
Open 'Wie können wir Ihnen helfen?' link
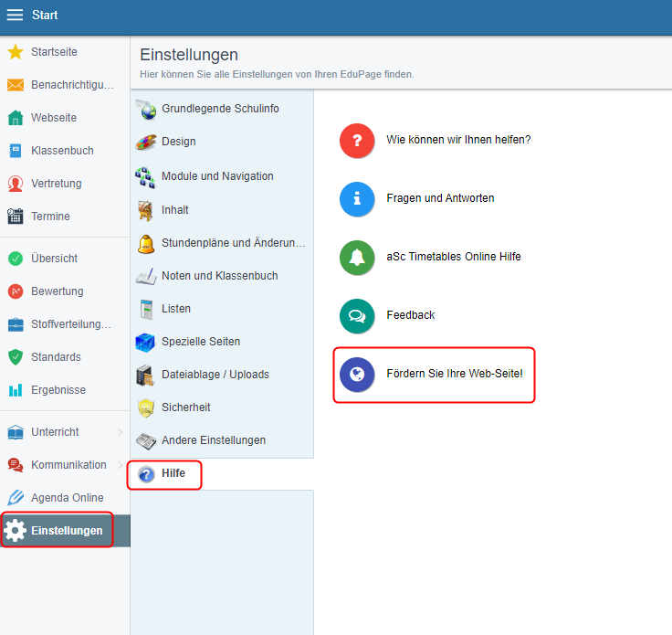pos(458,140)
